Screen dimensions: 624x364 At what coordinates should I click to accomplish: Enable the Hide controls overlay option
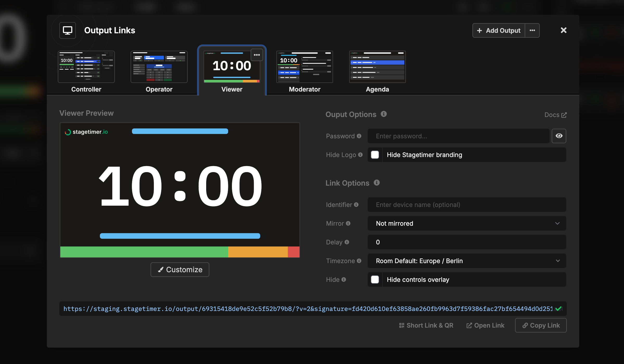click(x=375, y=279)
